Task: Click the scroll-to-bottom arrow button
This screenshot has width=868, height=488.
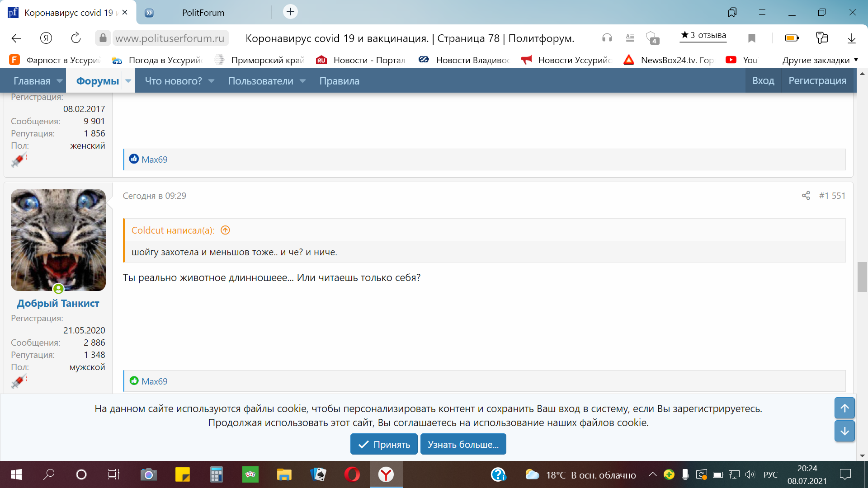Action: tap(844, 431)
